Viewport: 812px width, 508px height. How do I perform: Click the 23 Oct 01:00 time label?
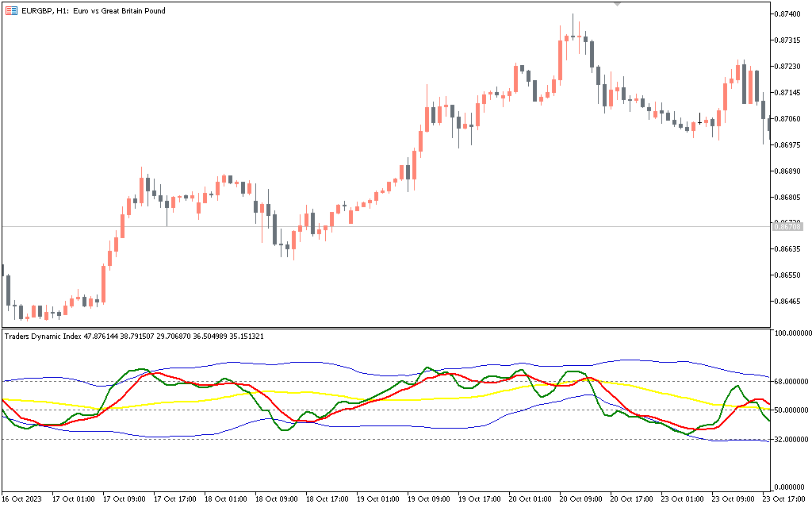[683, 499]
